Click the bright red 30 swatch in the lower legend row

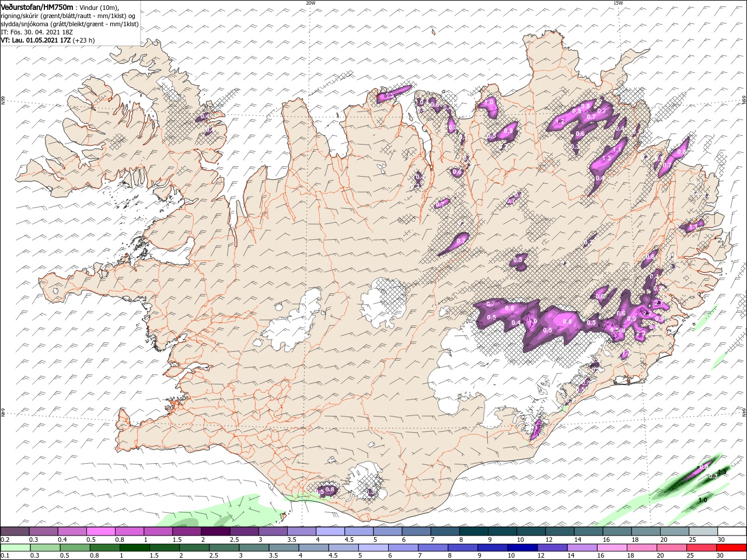point(732,548)
